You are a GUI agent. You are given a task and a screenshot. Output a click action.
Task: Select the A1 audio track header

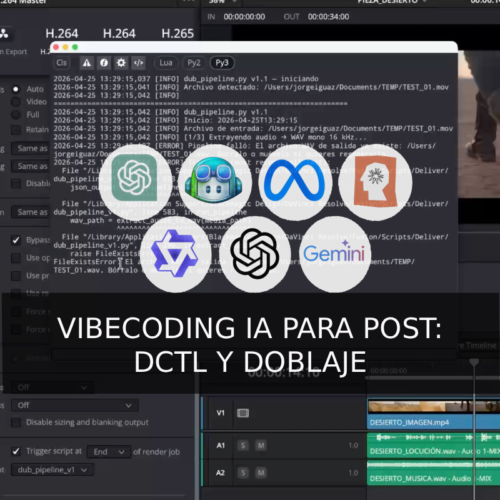(x=221, y=446)
